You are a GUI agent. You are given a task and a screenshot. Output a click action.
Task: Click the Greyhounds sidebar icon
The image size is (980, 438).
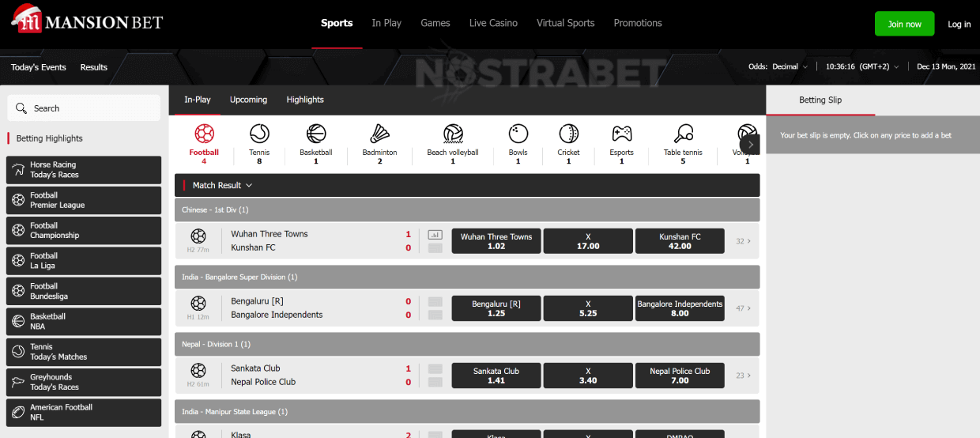click(x=17, y=382)
